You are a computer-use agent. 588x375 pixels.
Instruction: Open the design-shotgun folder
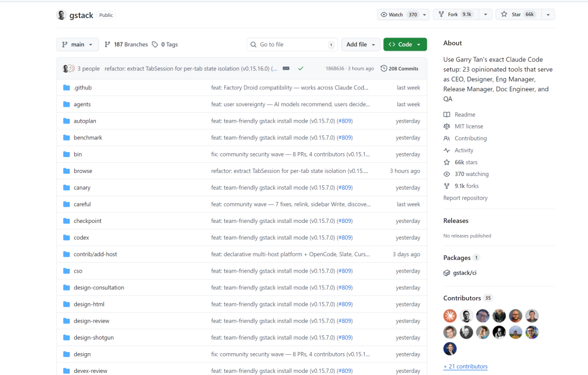[x=94, y=338]
